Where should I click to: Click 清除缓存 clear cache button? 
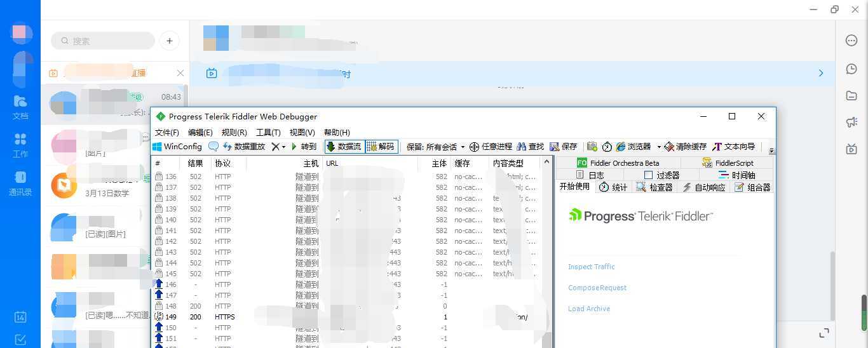686,147
